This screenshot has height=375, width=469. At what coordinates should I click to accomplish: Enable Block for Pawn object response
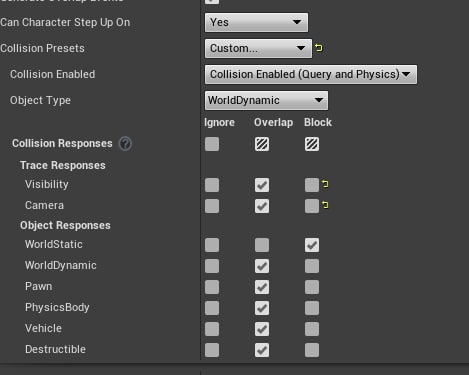(x=312, y=287)
